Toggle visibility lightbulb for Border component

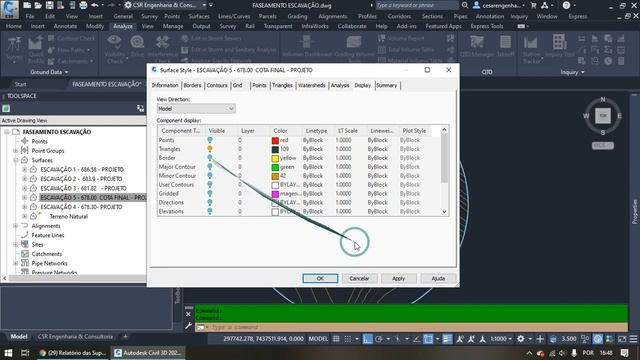coord(210,158)
